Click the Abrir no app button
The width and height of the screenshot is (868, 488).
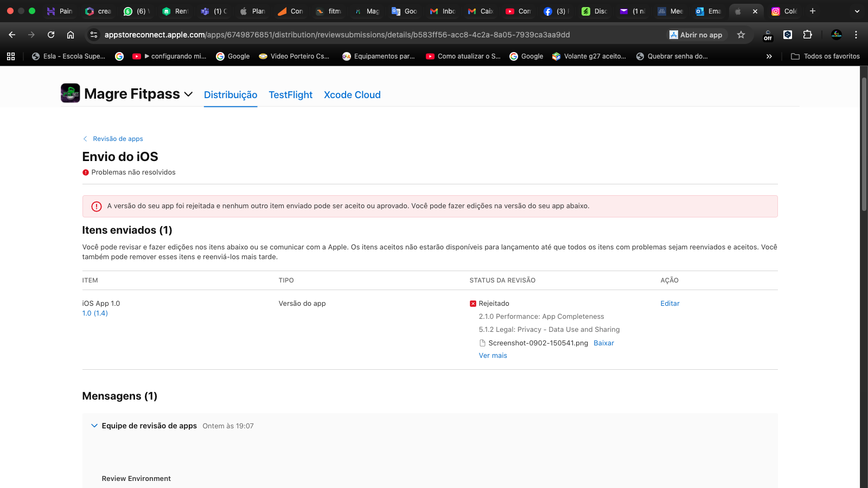(x=696, y=35)
